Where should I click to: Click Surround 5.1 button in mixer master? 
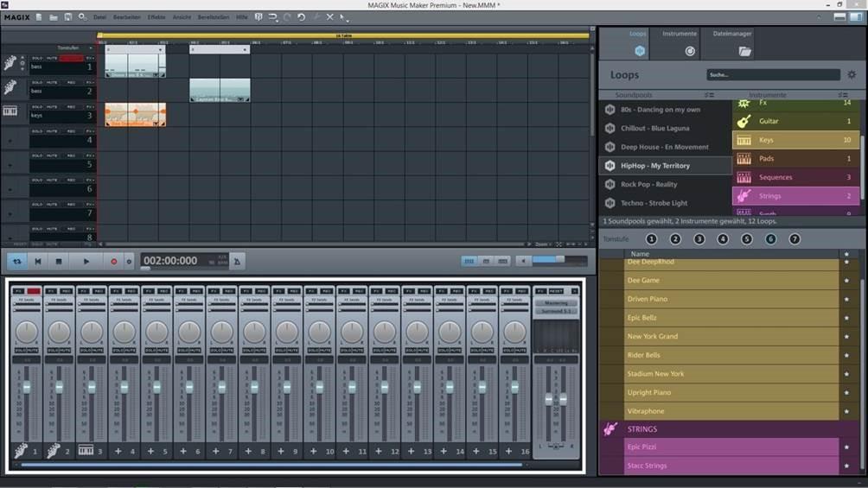click(556, 312)
